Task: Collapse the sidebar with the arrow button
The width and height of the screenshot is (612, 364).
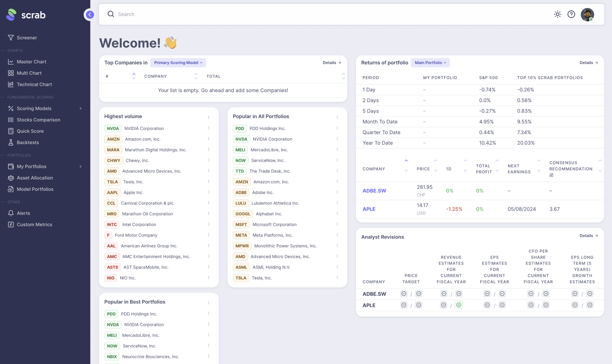Action: pyautogui.click(x=90, y=15)
